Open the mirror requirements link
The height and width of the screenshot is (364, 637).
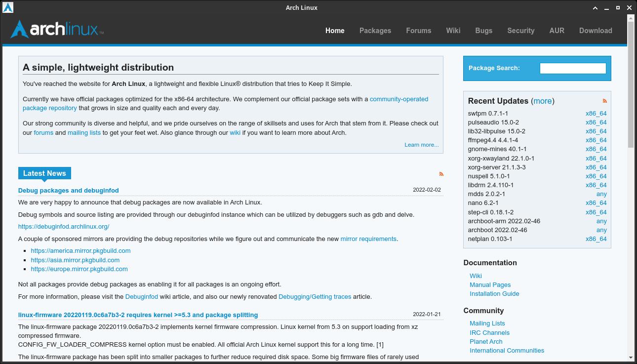(x=368, y=239)
